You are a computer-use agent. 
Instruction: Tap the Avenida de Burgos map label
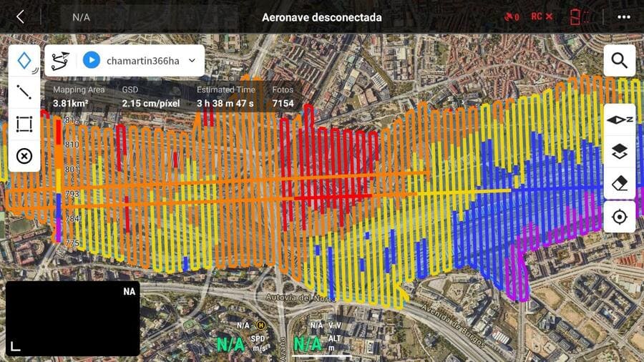(453, 325)
